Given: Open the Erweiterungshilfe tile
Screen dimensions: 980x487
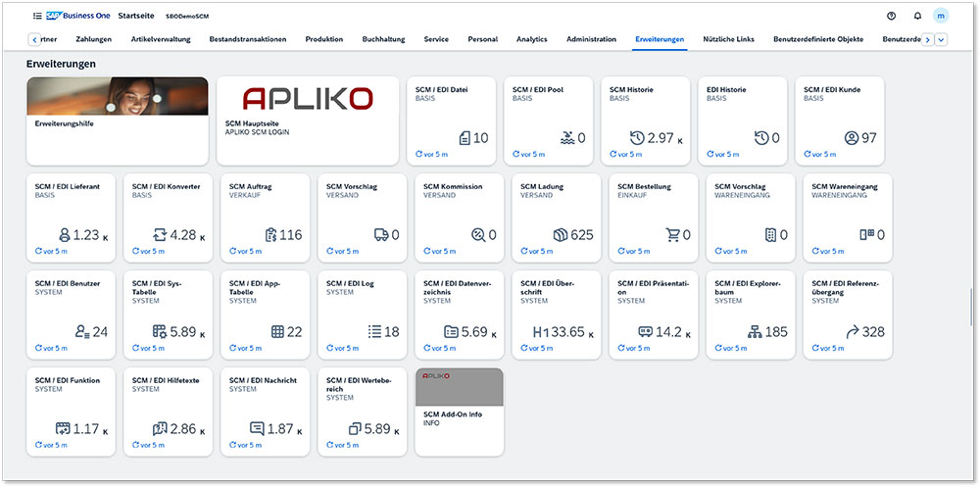Looking at the screenshot, I should [x=117, y=121].
